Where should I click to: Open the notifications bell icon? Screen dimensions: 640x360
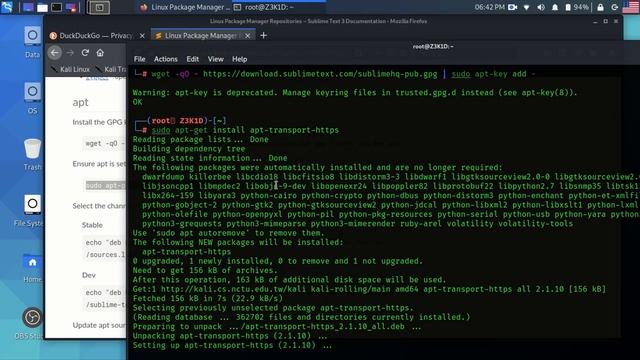click(x=555, y=7)
